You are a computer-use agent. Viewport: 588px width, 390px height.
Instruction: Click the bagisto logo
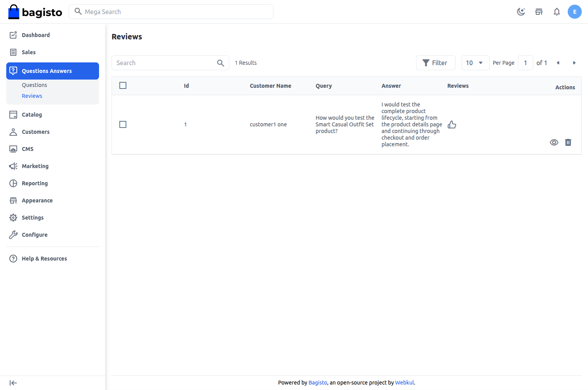coord(35,12)
